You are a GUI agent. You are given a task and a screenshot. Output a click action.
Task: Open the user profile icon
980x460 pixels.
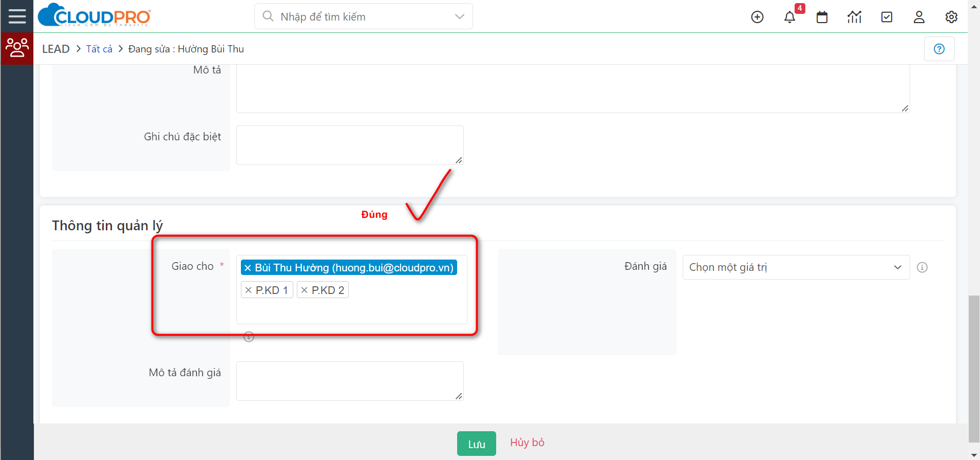(919, 17)
